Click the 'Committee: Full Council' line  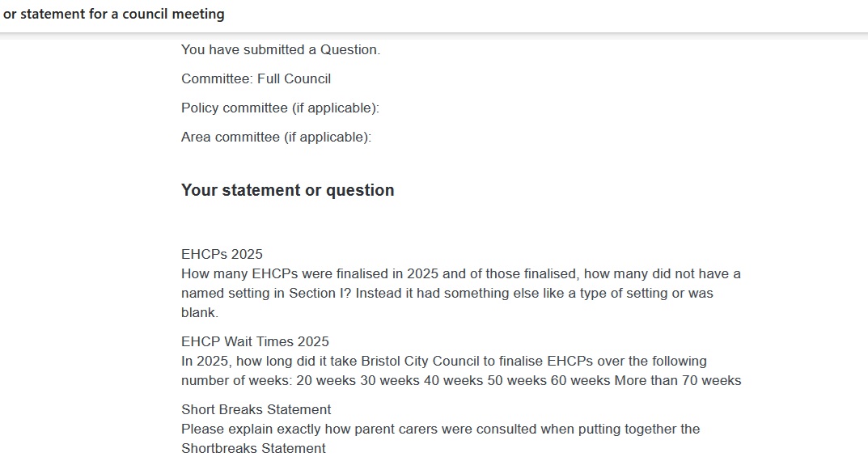[x=256, y=78]
